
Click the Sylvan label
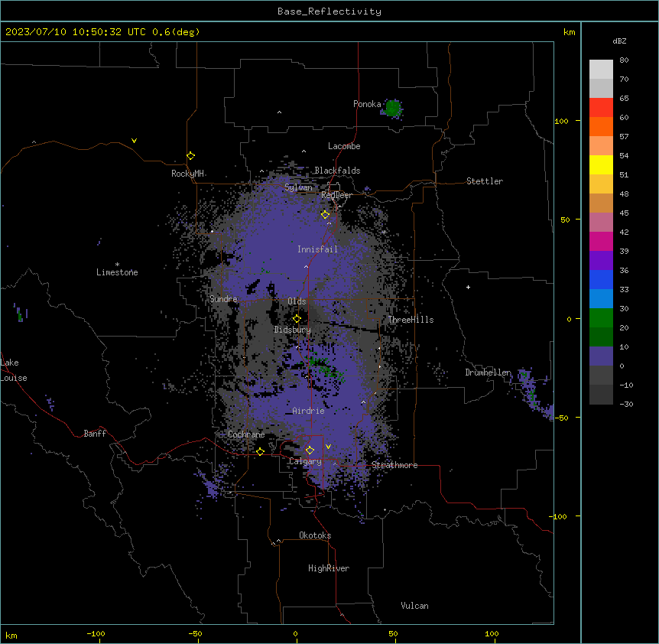click(298, 187)
